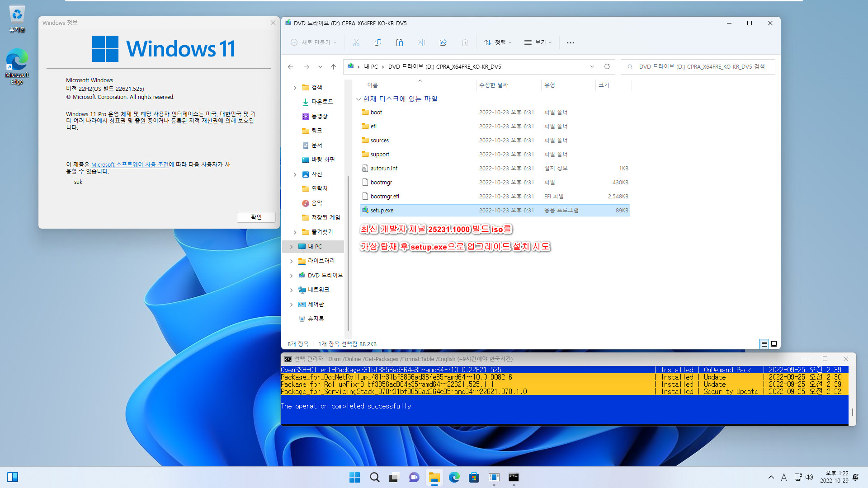Viewport: 868px width, 488px height.
Task: Click the Rename icon in Explorer toolbar
Action: click(x=421, y=42)
